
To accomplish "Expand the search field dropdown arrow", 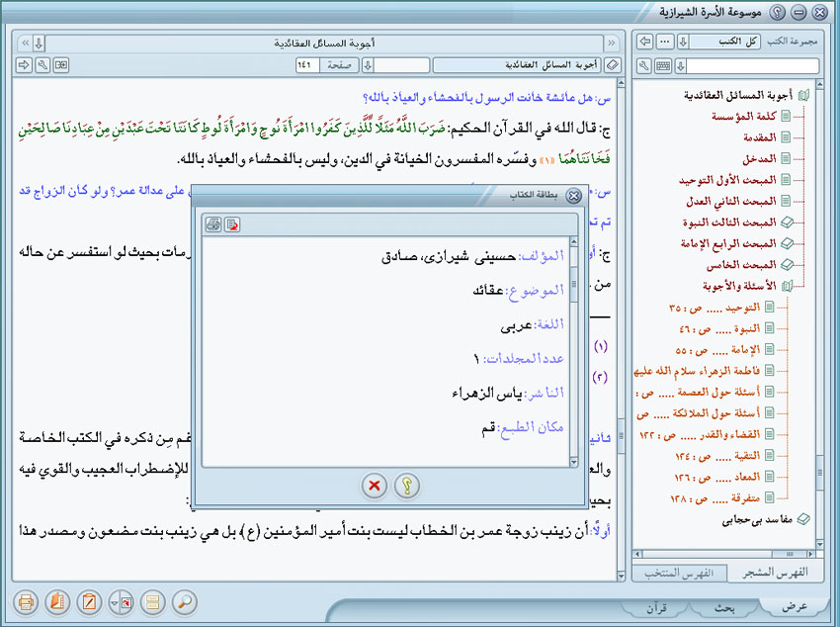I will pos(681,65).
